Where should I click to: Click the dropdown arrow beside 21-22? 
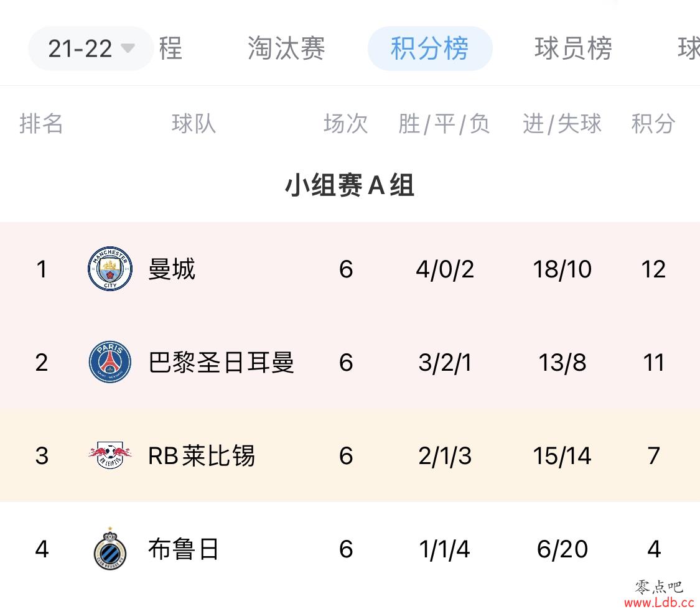tap(128, 48)
